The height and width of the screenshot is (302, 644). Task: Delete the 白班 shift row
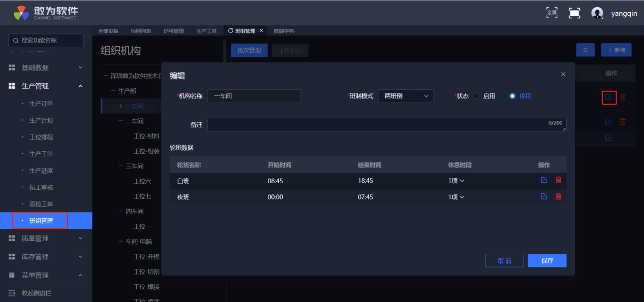click(x=558, y=180)
